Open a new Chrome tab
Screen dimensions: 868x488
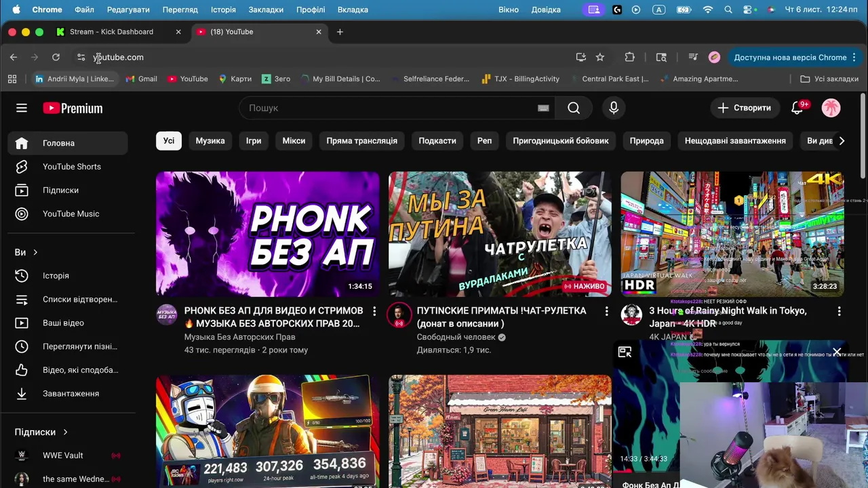coord(340,32)
